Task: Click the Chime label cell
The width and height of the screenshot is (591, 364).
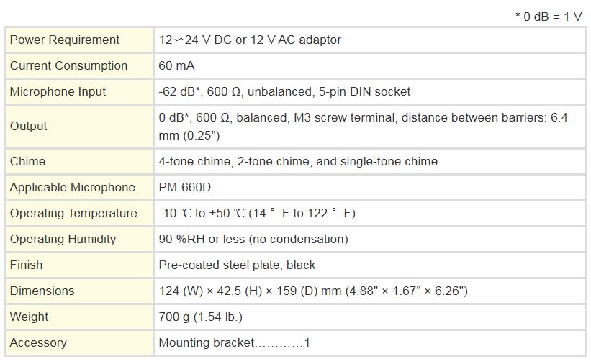Action: [27, 161]
